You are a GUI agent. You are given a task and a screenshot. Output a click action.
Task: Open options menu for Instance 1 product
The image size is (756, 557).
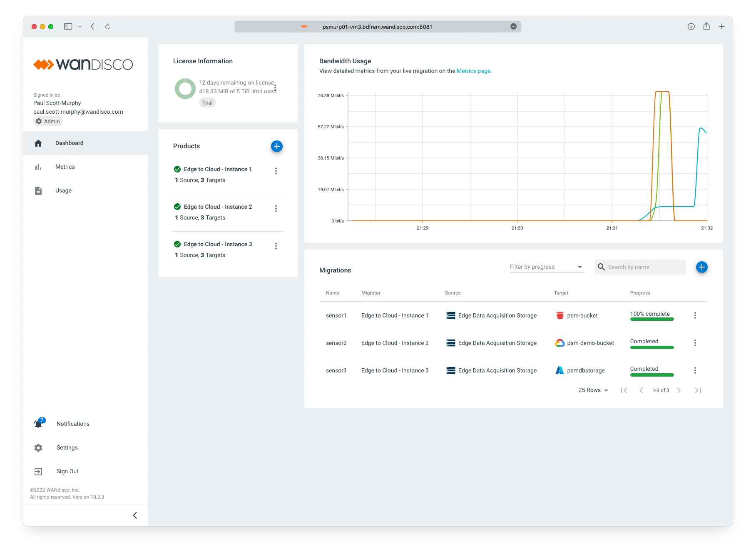click(276, 171)
